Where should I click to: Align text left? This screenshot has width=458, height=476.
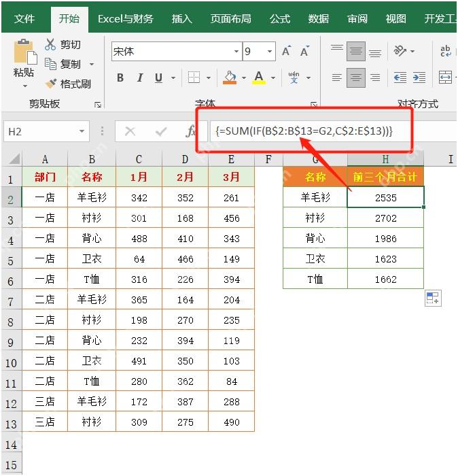coord(336,78)
